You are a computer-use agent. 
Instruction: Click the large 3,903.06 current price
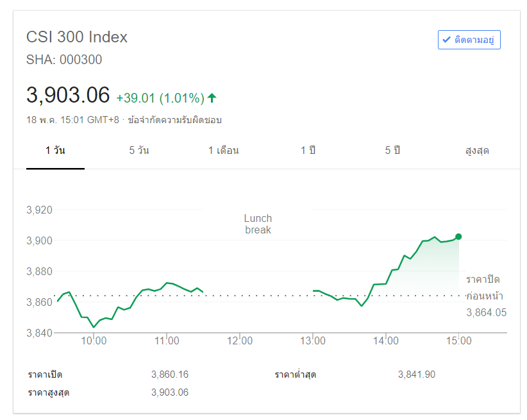tap(68, 96)
